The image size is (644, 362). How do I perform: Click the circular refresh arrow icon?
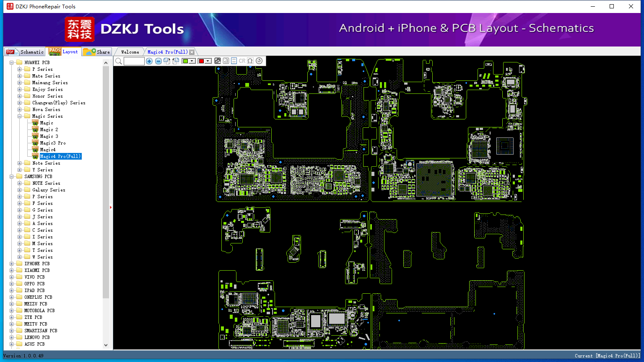pyautogui.click(x=259, y=61)
